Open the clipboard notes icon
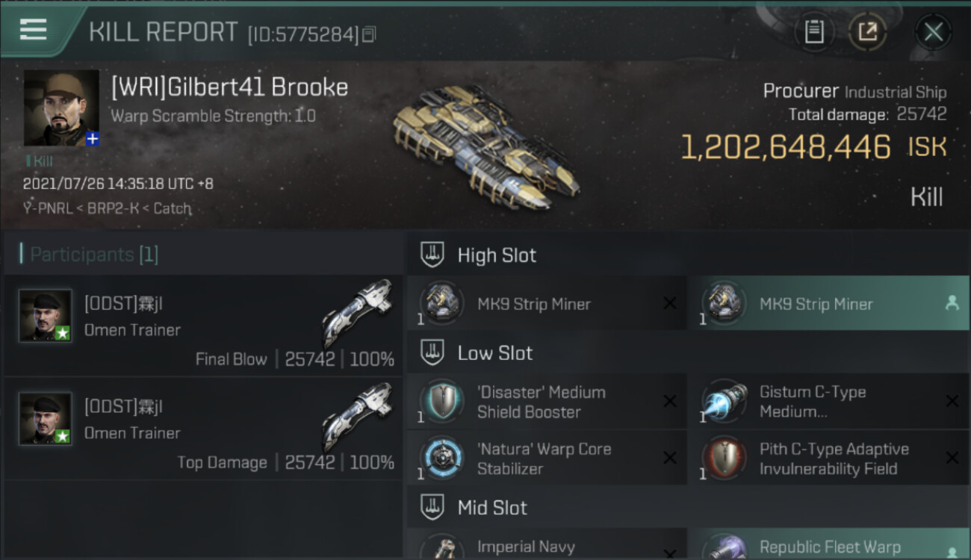This screenshot has width=971, height=560. (x=814, y=32)
